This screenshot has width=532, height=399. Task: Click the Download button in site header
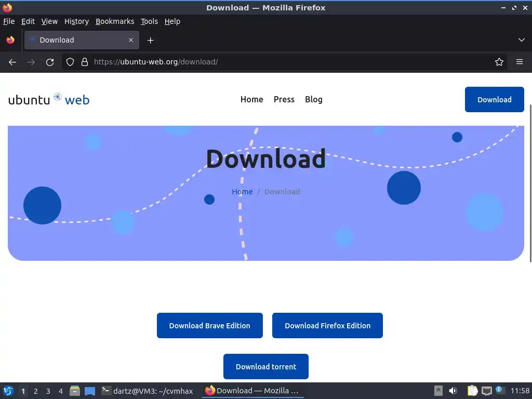[495, 99]
